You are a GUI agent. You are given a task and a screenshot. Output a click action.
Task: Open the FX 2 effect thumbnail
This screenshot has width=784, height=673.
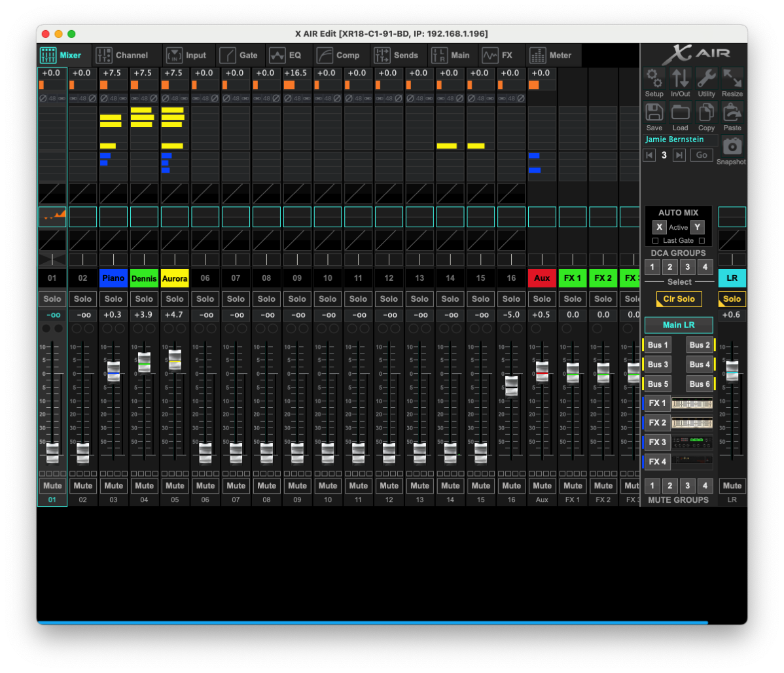click(x=692, y=423)
